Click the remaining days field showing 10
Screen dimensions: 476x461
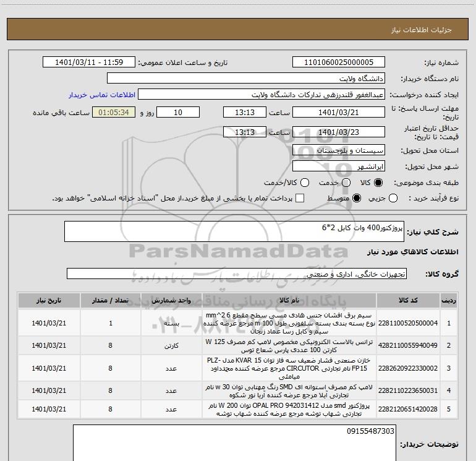click(x=178, y=113)
